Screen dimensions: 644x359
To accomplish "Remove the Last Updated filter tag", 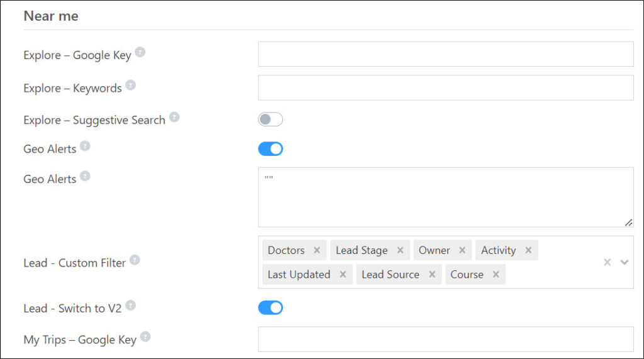I will (x=343, y=274).
